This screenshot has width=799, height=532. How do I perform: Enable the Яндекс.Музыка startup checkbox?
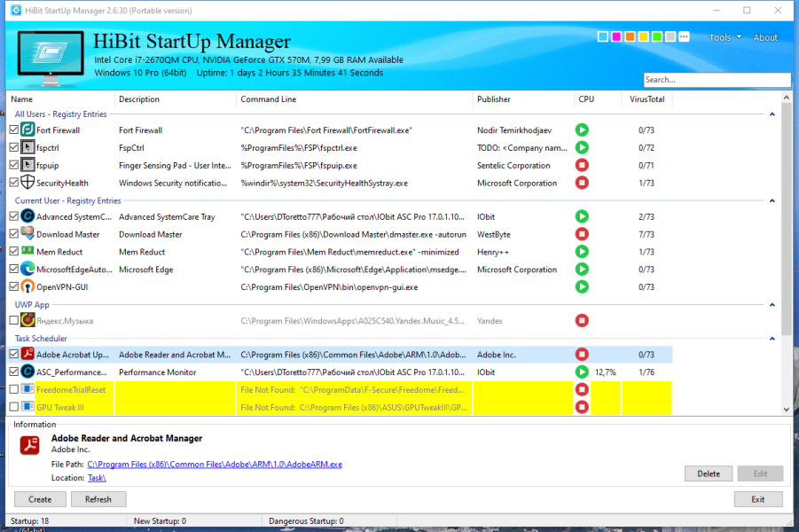(14, 320)
